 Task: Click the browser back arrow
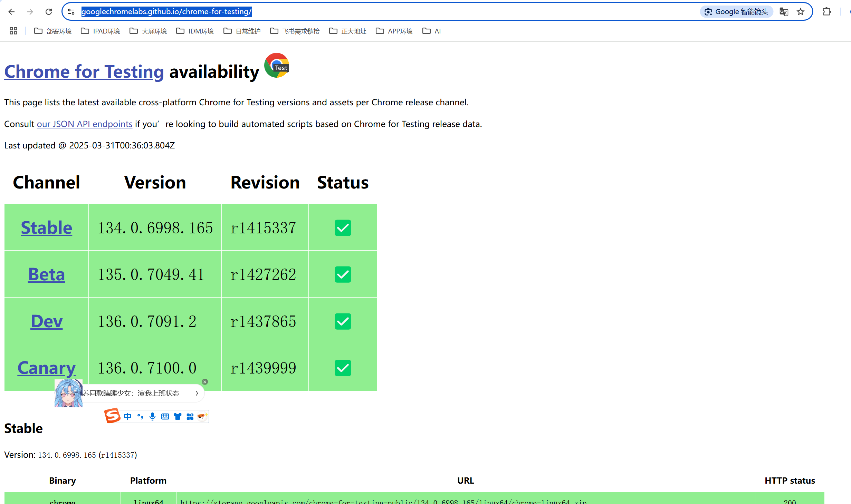click(11, 12)
